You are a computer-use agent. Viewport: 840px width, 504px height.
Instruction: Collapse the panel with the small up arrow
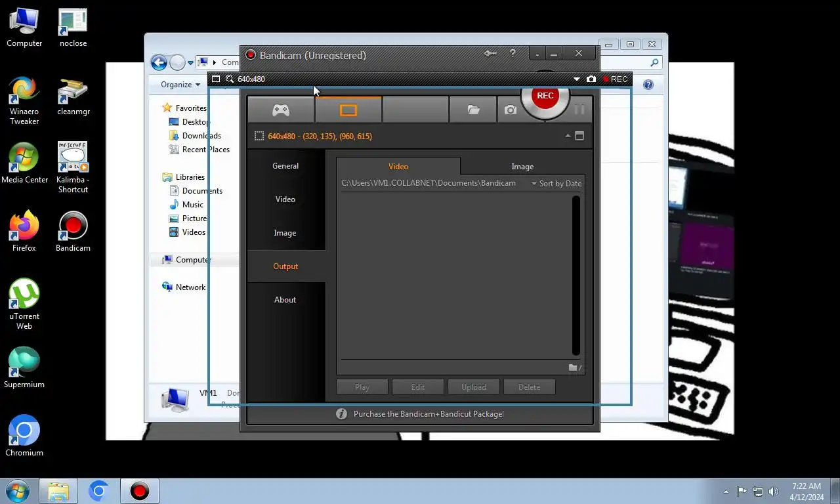pyautogui.click(x=568, y=136)
